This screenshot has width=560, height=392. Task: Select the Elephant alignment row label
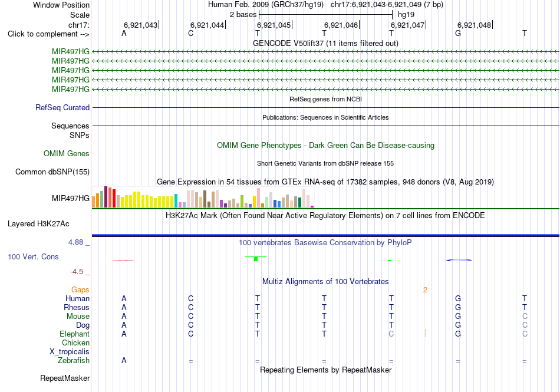coord(74,334)
